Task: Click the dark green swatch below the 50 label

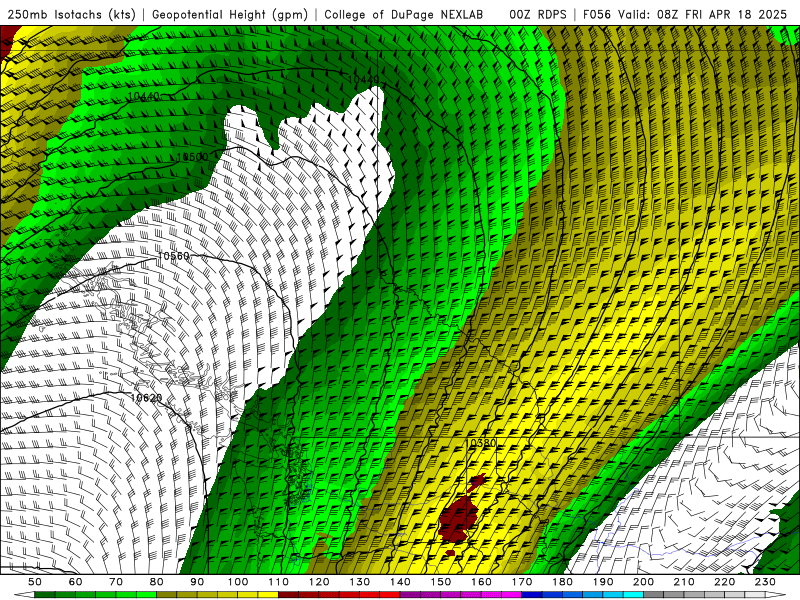Action: pyautogui.click(x=44, y=595)
